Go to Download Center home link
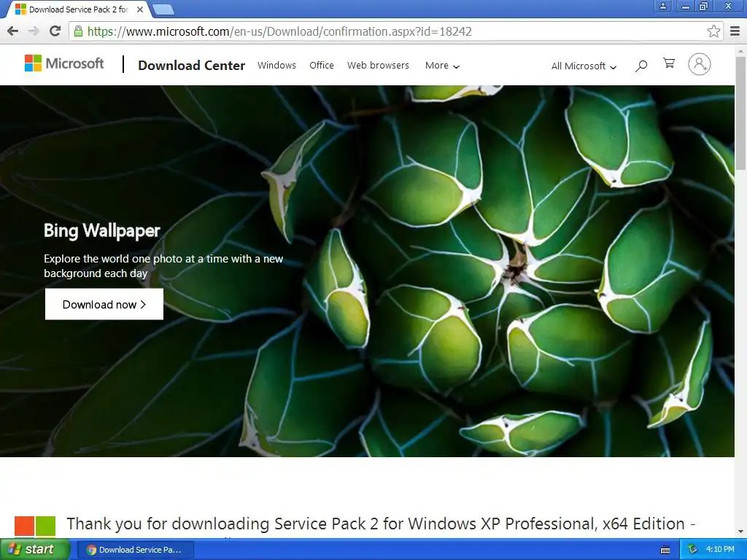 tap(192, 65)
